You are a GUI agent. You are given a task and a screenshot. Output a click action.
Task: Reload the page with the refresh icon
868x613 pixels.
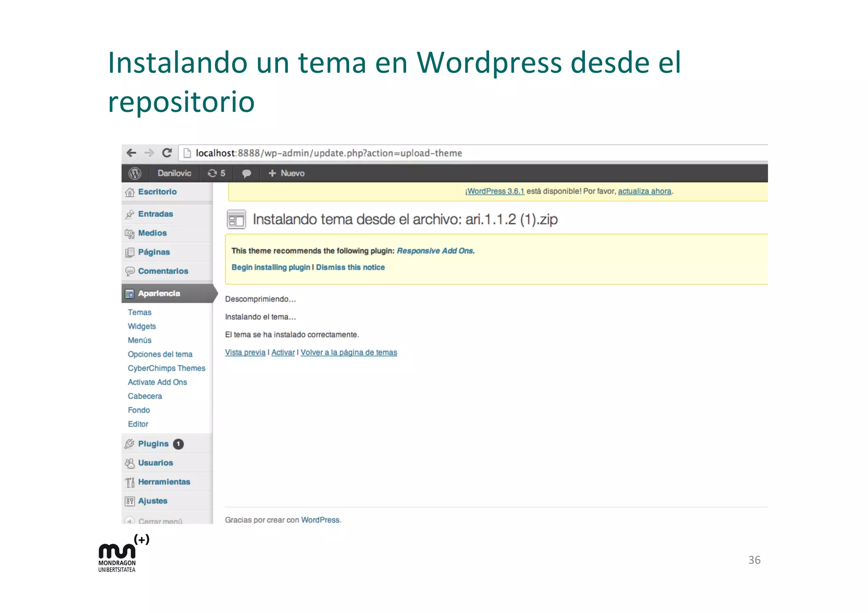coord(167,153)
